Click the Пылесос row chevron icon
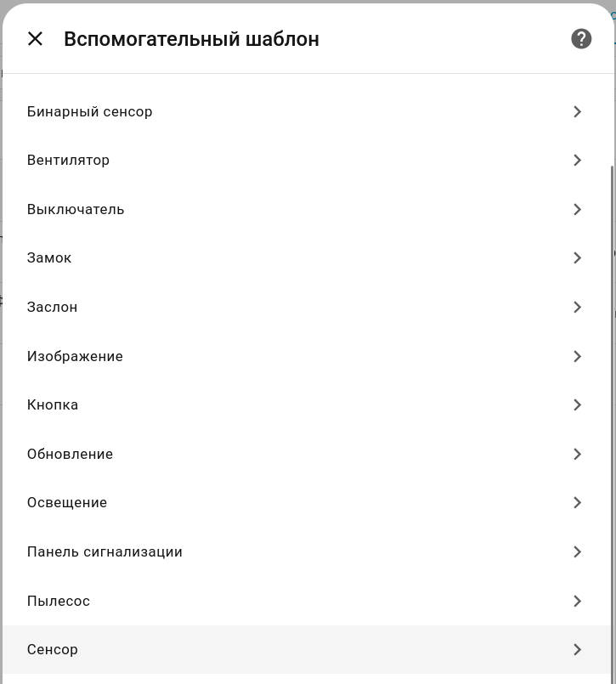The height and width of the screenshot is (684, 616). coord(577,601)
